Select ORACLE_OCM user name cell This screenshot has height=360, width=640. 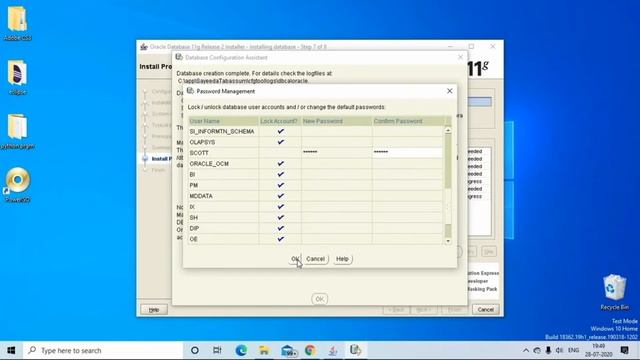point(223,164)
